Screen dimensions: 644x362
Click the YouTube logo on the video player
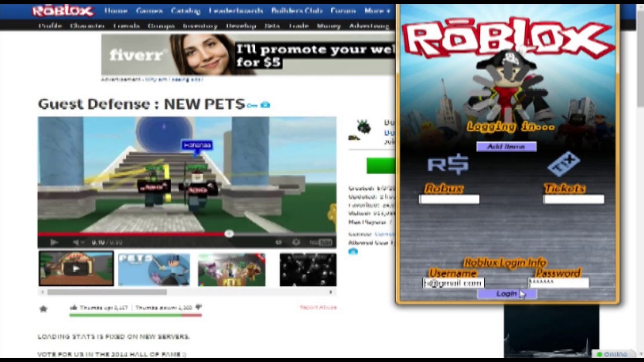(321, 242)
